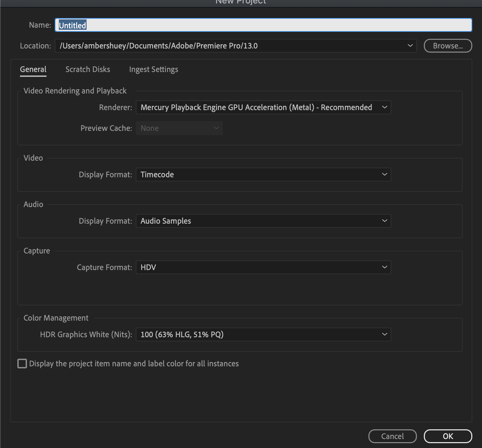Dismiss the dialog with Cancel
This screenshot has width=482, height=448.
(x=392, y=436)
